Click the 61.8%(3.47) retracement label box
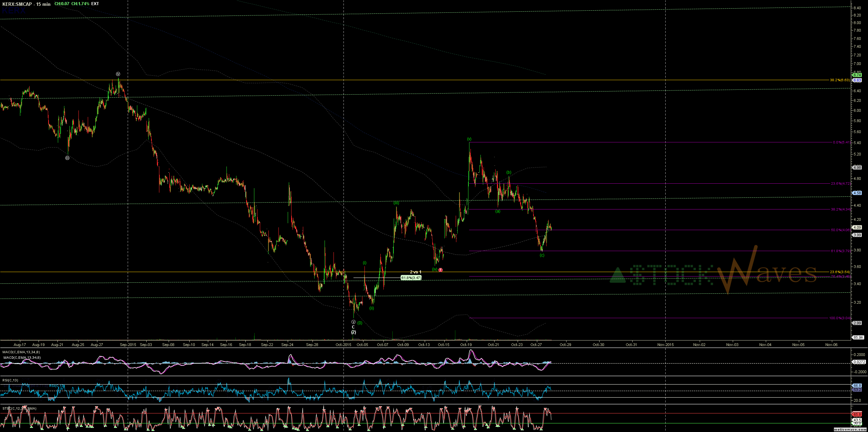 point(411,278)
